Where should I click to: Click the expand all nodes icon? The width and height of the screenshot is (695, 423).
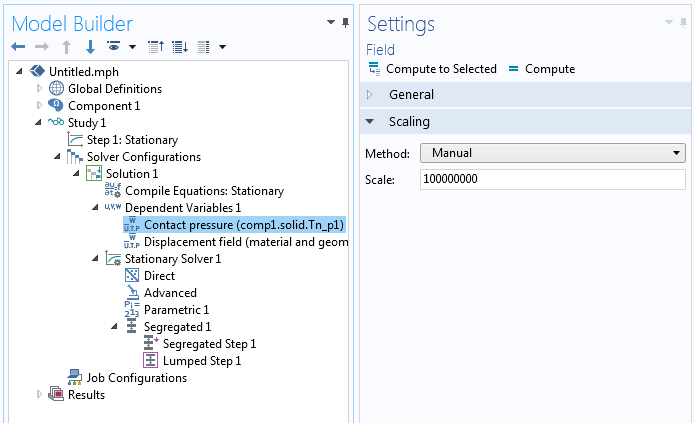pos(180,47)
